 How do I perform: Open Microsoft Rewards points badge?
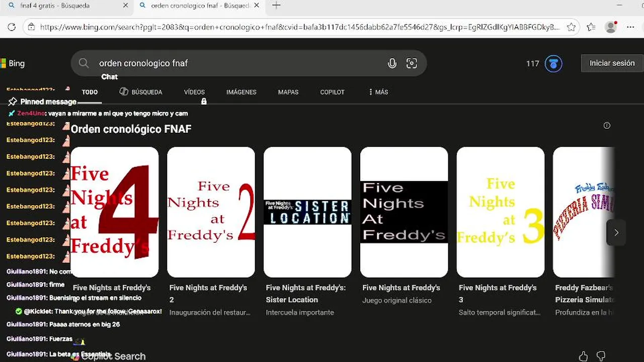pos(553,64)
